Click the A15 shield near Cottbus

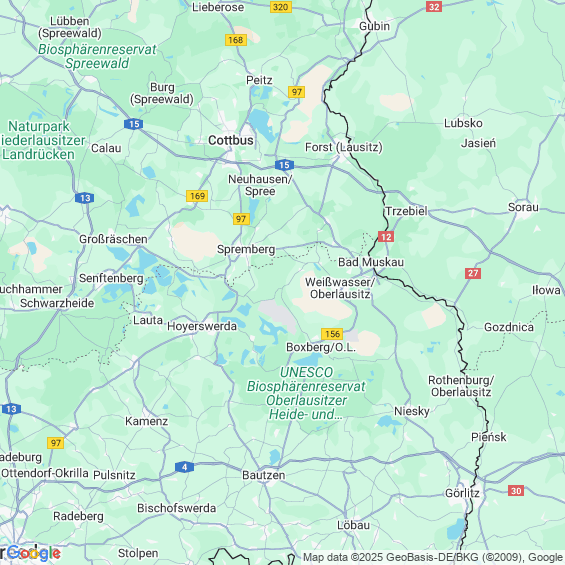284,165
